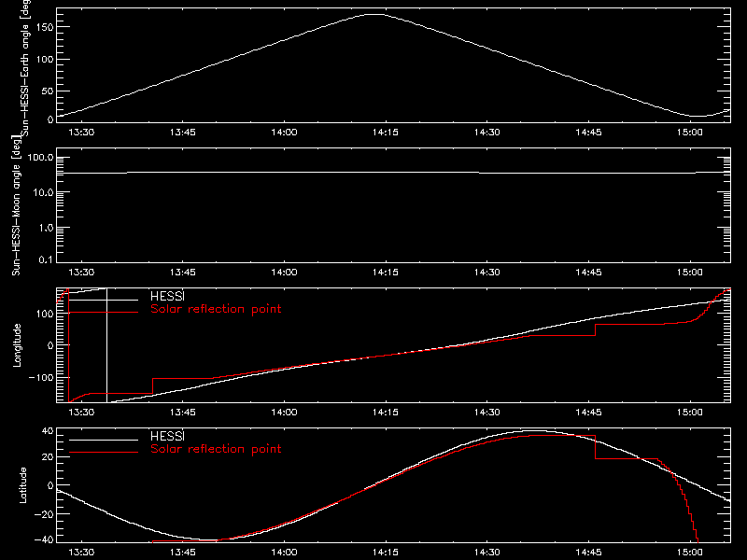Click the 0 tick label on Longitude plot
Viewport: 747px width, 560px height.
51,345
